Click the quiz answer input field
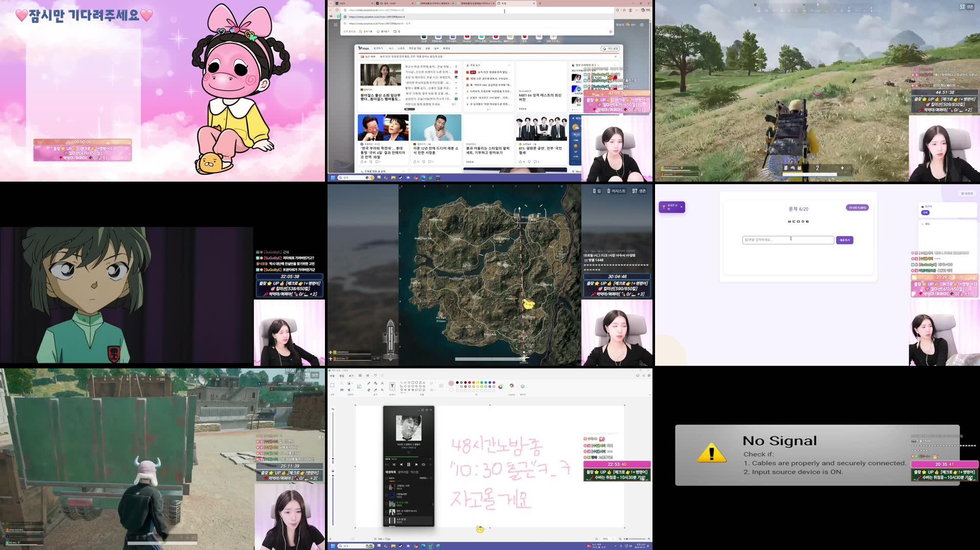 pyautogui.click(x=788, y=239)
